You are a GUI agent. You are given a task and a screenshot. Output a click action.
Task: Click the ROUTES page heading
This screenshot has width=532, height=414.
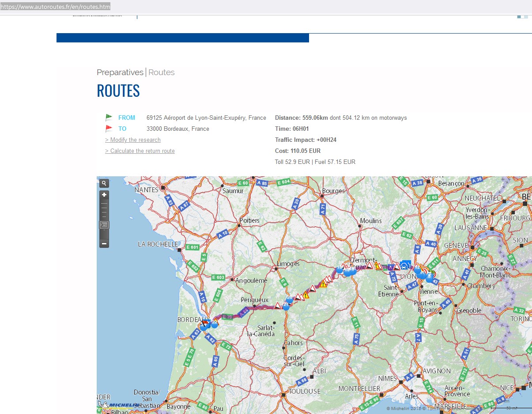[118, 91]
